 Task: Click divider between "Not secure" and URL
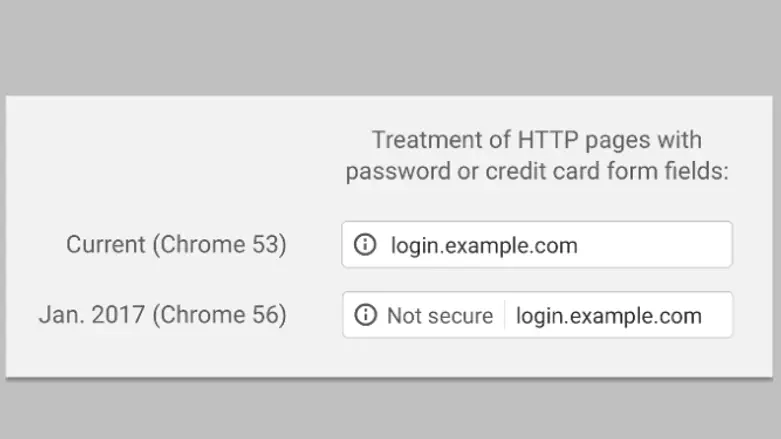coord(505,316)
